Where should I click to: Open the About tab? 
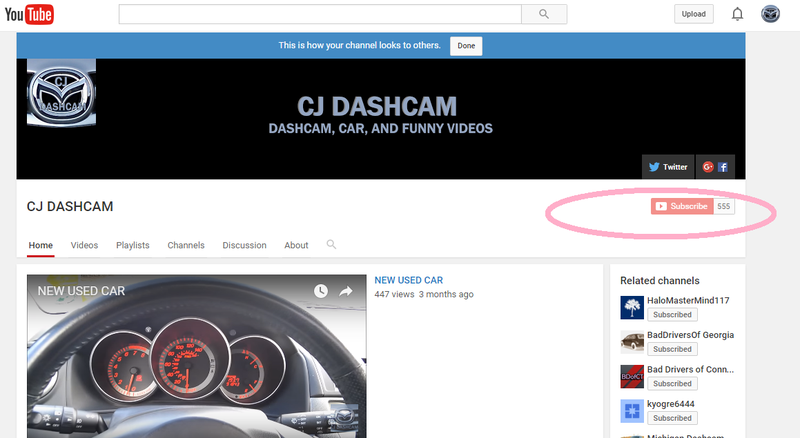coord(296,246)
